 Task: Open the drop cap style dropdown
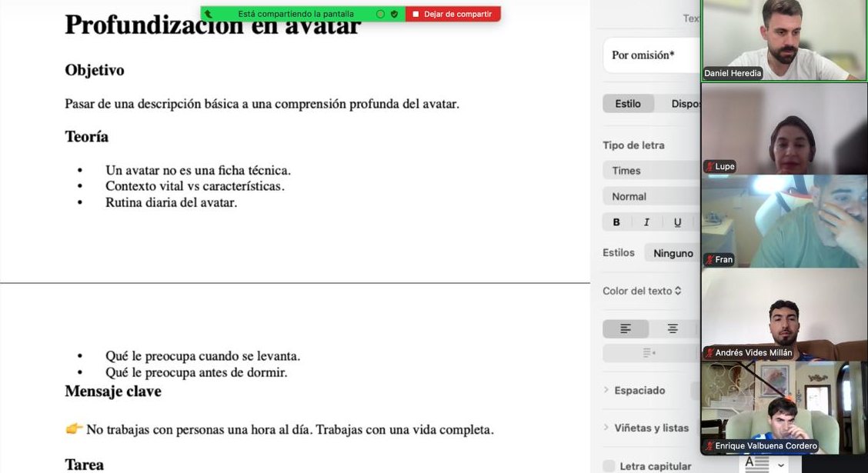point(764,465)
